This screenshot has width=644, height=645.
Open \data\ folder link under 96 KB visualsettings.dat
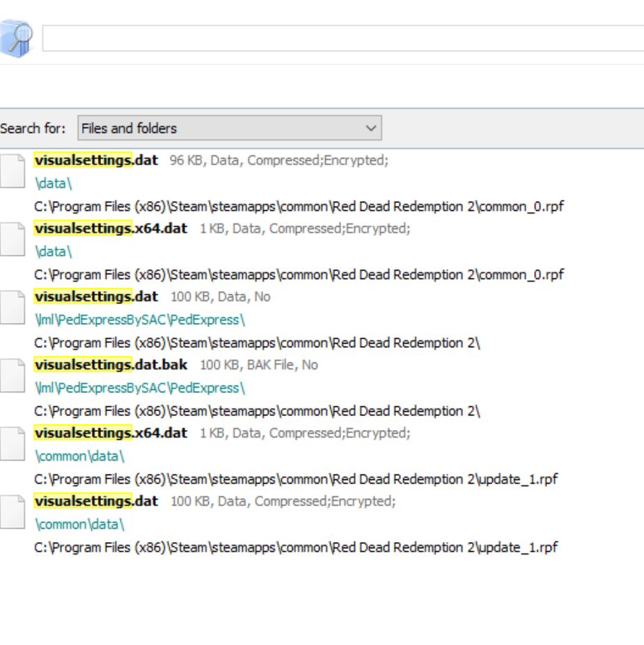click(x=53, y=183)
